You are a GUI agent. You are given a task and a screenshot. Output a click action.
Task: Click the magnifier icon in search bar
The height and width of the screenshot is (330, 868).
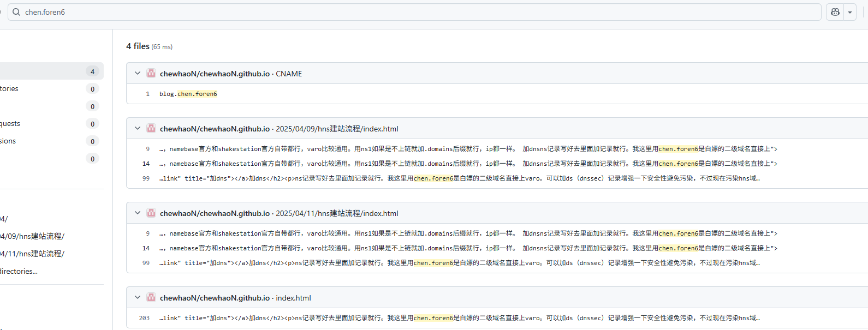click(16, 12)
